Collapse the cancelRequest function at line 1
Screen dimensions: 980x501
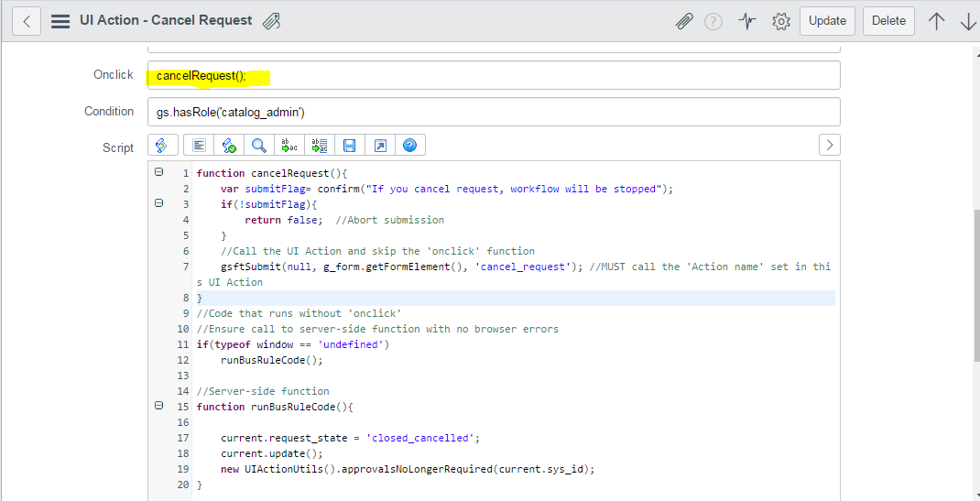coord(158,172)
